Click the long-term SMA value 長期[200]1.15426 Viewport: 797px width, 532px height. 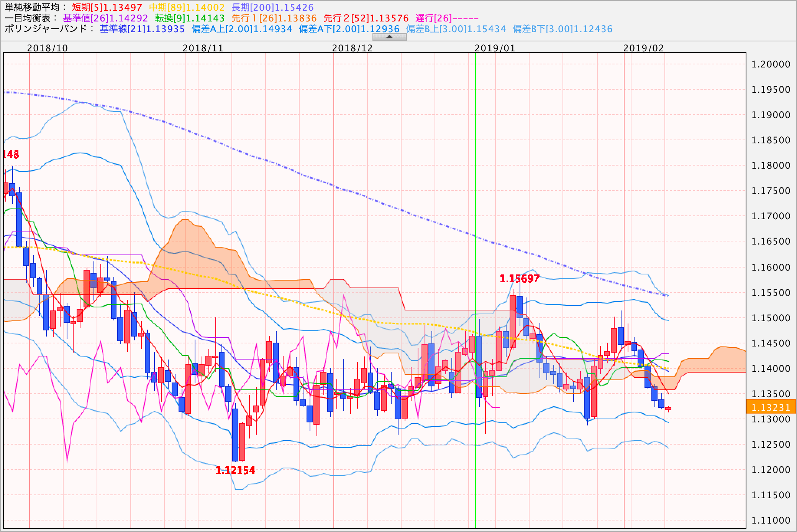point(272,7)
